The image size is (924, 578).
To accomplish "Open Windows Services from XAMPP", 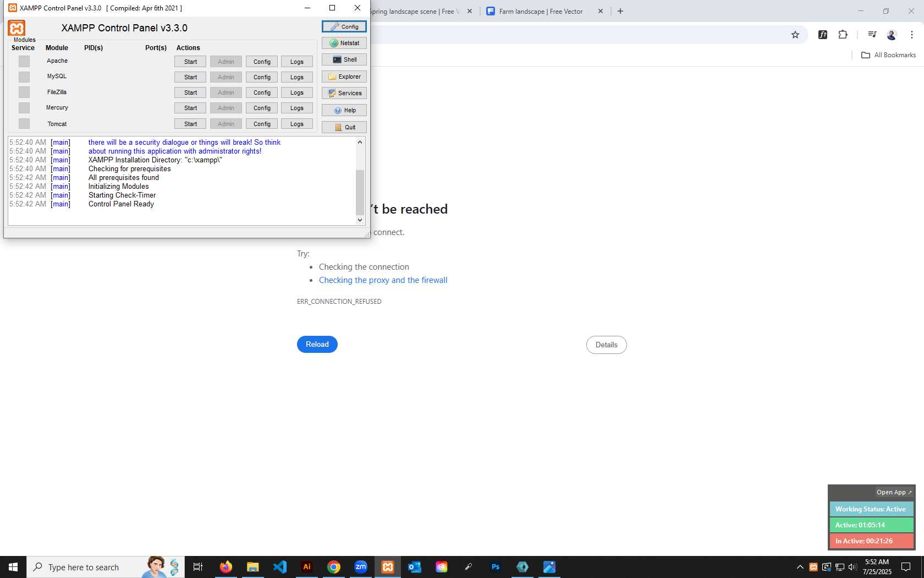I will [344, 93].
